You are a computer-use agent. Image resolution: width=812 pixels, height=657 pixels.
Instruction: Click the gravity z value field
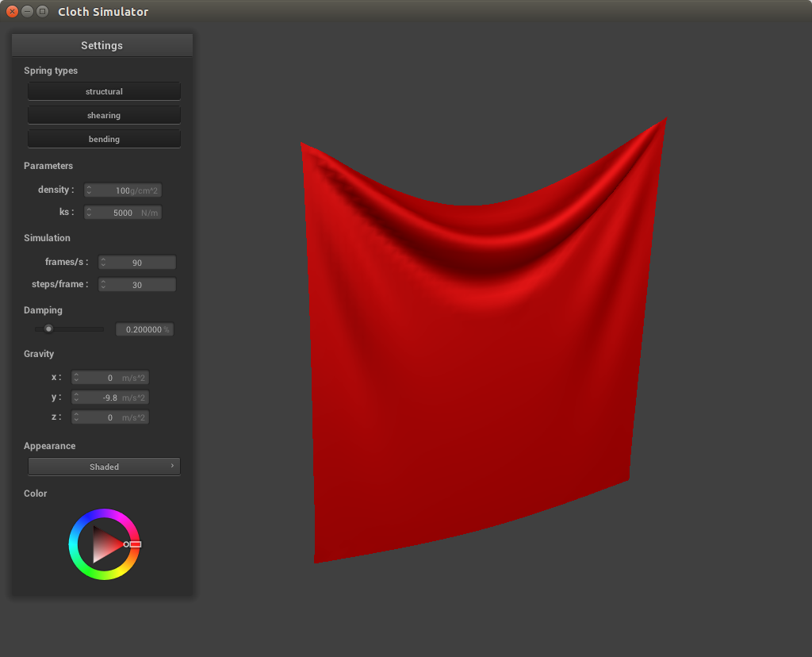[110, 417]
